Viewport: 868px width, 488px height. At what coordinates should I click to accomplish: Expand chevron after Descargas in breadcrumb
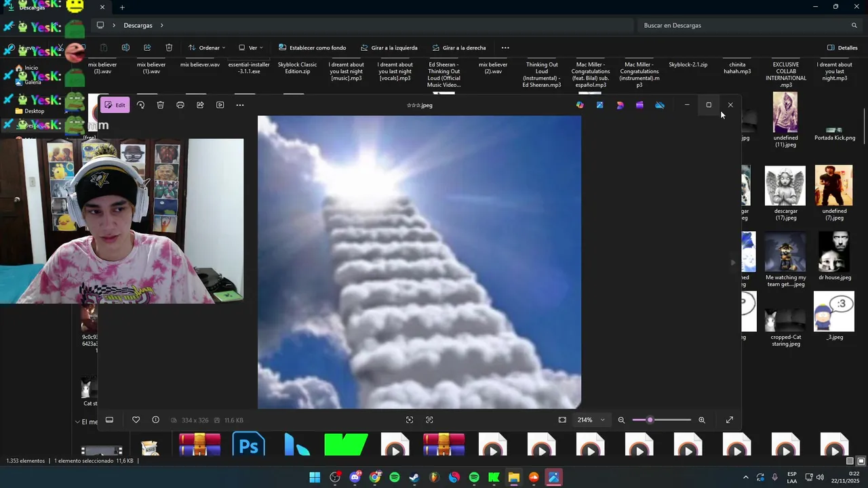coord(162,25)
